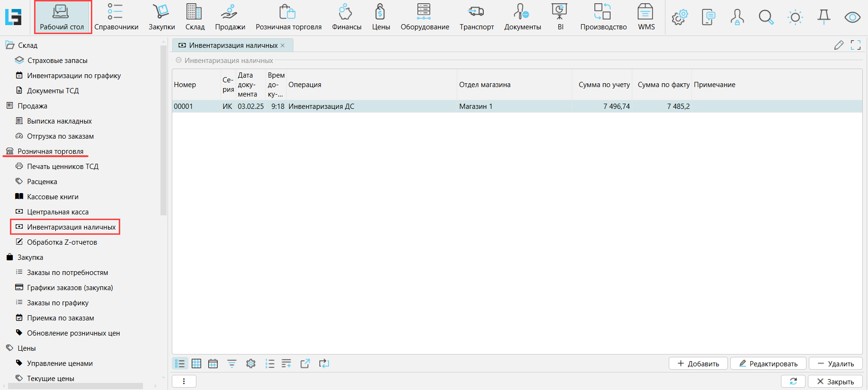The image size is (868, 390).
Task: Open the settings gears icon in top toolbar
Action: (x=679, y=18)
